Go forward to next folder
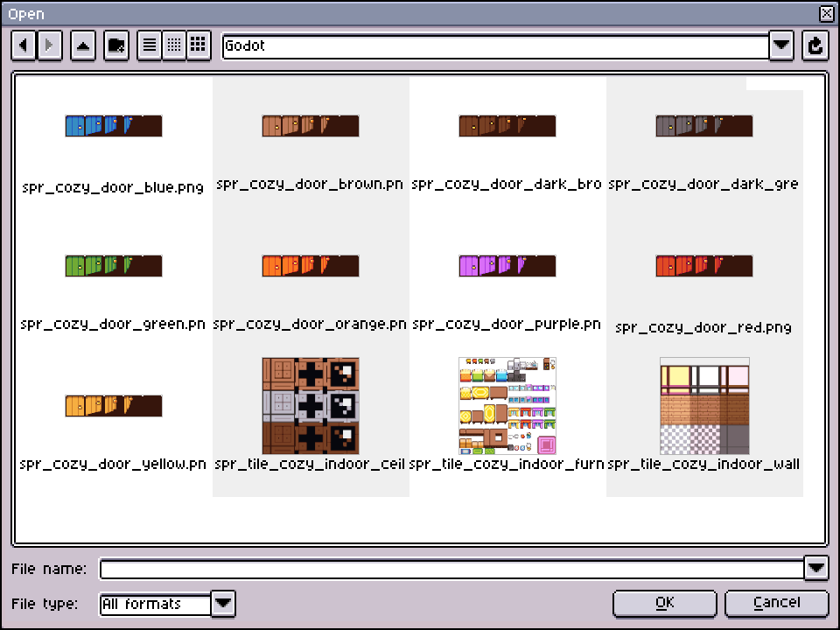Screen dimensions: 840x630 (49, 45)
